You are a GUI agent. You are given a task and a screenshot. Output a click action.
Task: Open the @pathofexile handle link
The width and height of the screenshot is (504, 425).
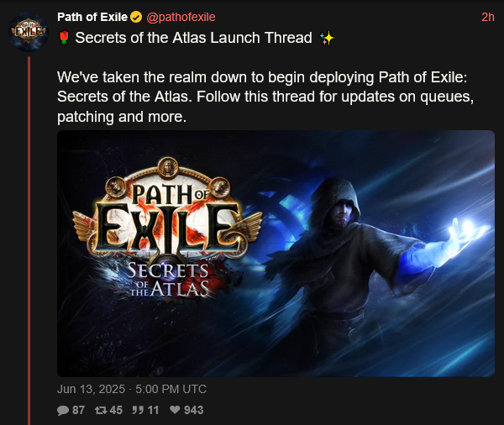point(181,17)
